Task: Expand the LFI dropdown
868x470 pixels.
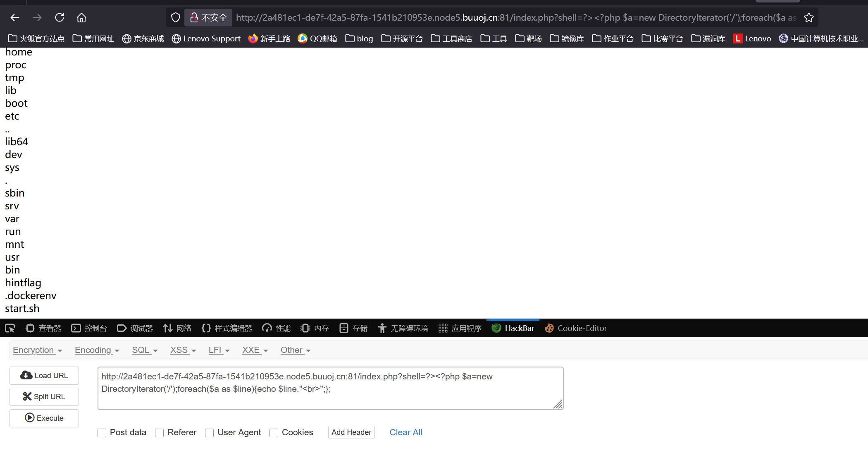Action: coord(219,350)
